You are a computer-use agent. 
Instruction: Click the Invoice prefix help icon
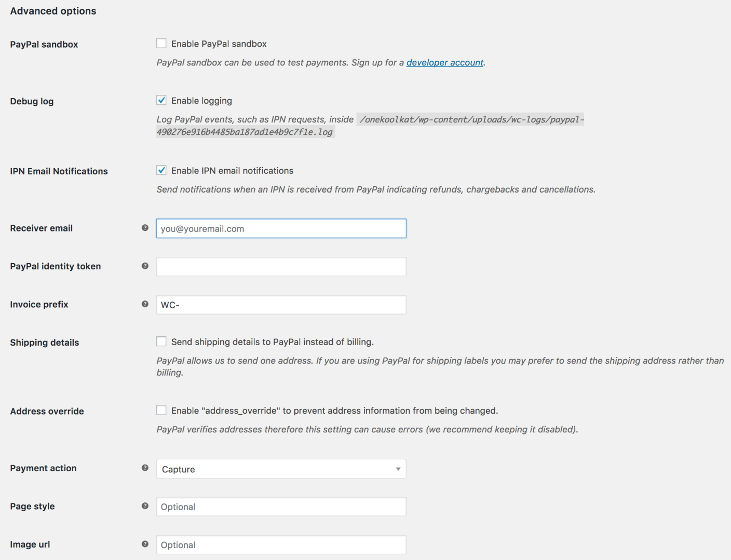pyautogui.click(x=145, y=304)
